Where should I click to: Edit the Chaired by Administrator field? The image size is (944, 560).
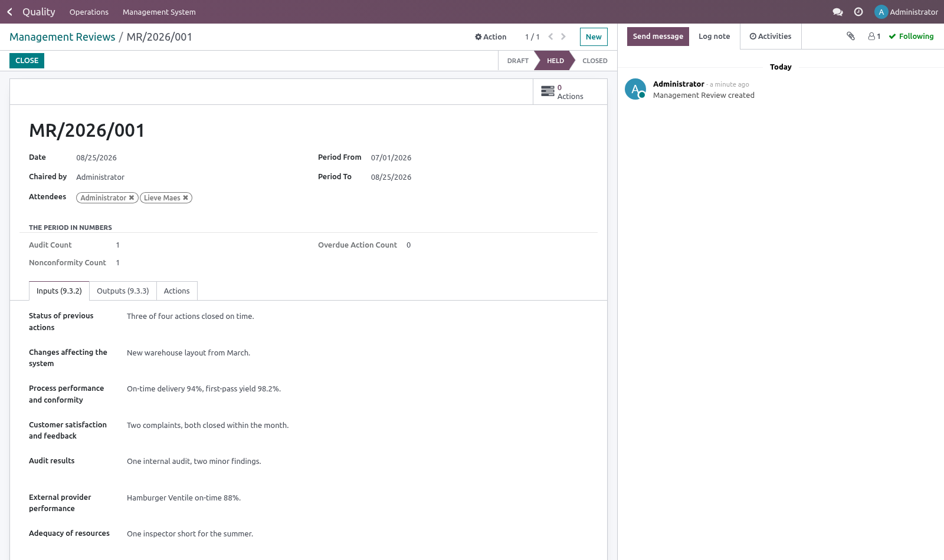[100, 177]
